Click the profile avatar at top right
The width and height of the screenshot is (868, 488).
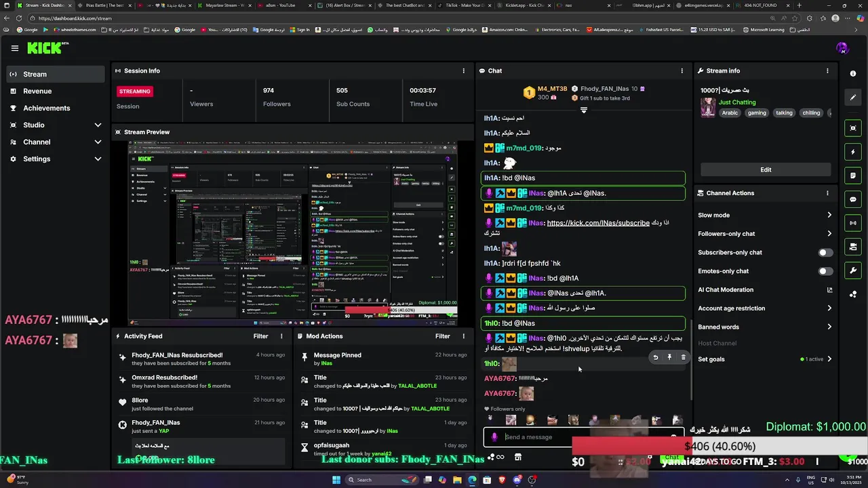point(842,48)
